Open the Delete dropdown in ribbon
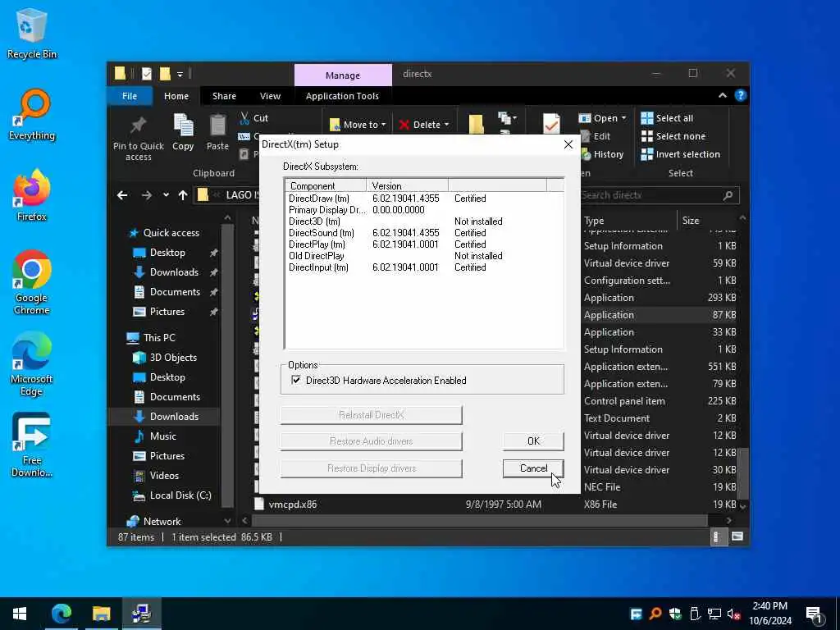The width and height of the screenshot is (840, 630). tap(424, 125)
